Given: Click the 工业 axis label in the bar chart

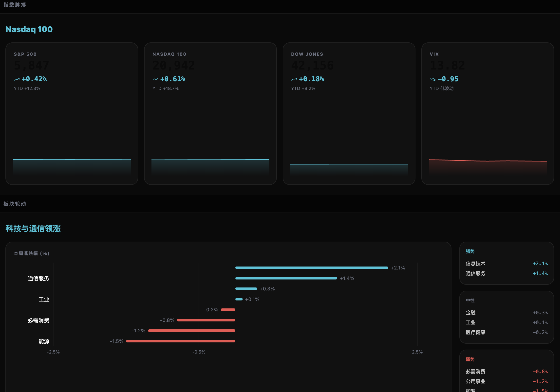Looking at the screenshot, I should tap(44, 299).
